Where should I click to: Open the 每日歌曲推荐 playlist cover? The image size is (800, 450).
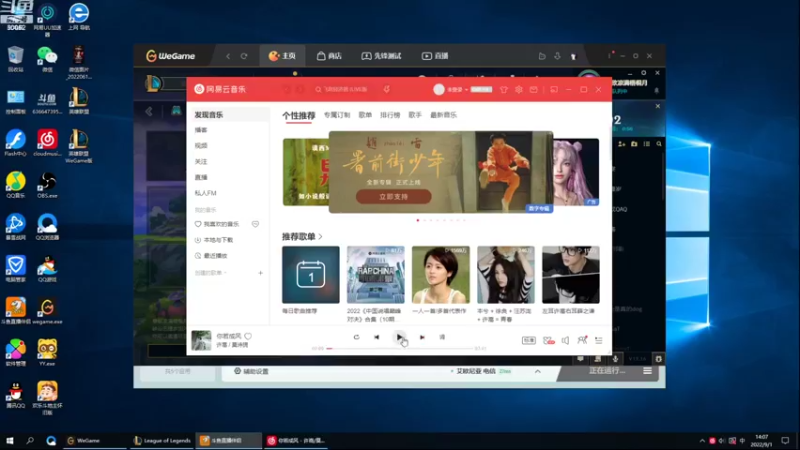[x=311, y=274]
